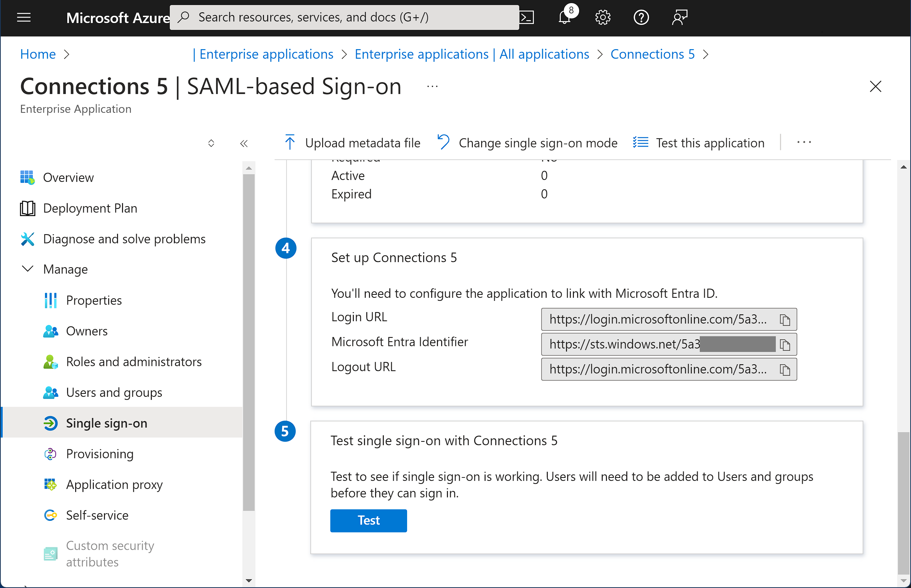
Task: Focus the search resources field
Action: point(344,17)
